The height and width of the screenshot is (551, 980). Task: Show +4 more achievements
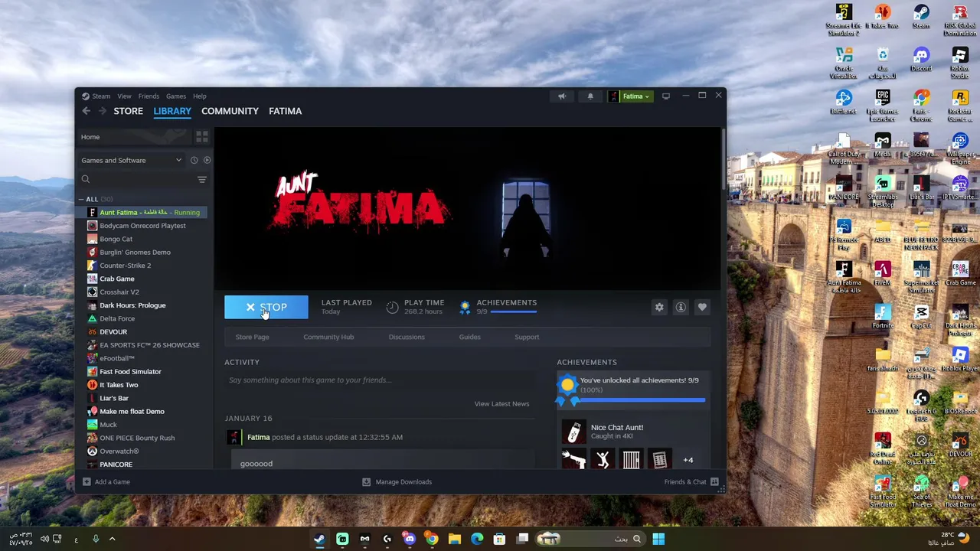688,460
